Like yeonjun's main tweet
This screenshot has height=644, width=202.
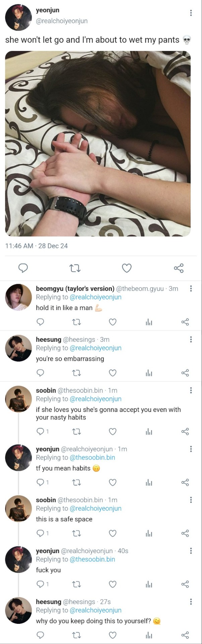point(127,268)
